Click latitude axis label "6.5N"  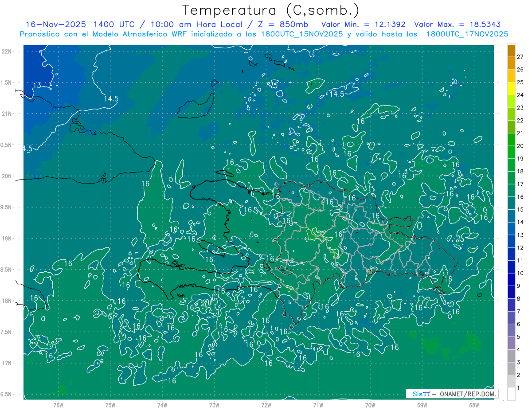coord(6,395)
